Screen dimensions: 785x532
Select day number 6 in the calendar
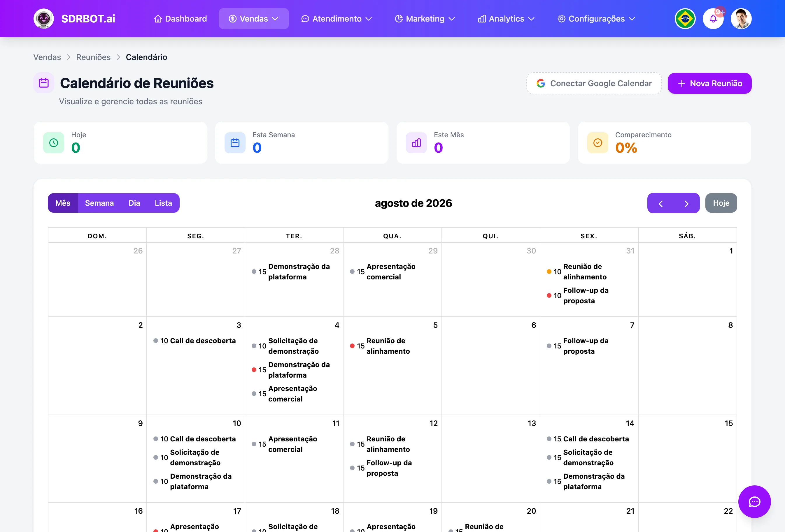point(534,325)
